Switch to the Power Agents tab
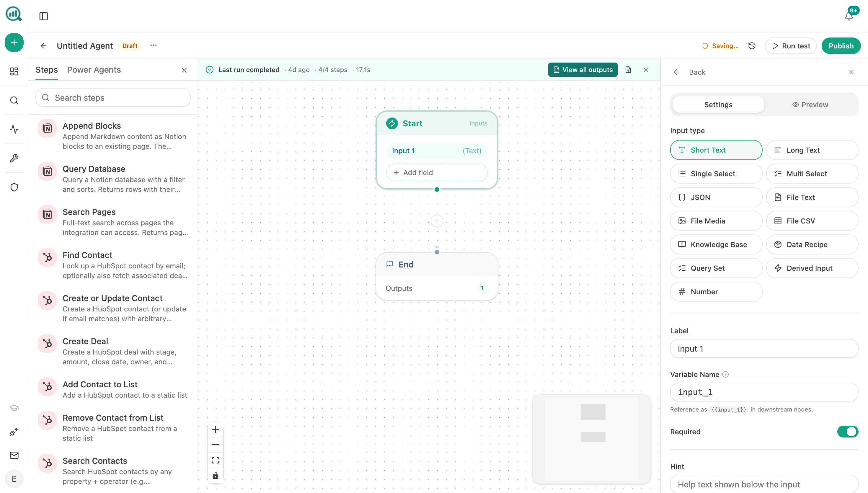868x493 pixels. (x=94, y=70)
